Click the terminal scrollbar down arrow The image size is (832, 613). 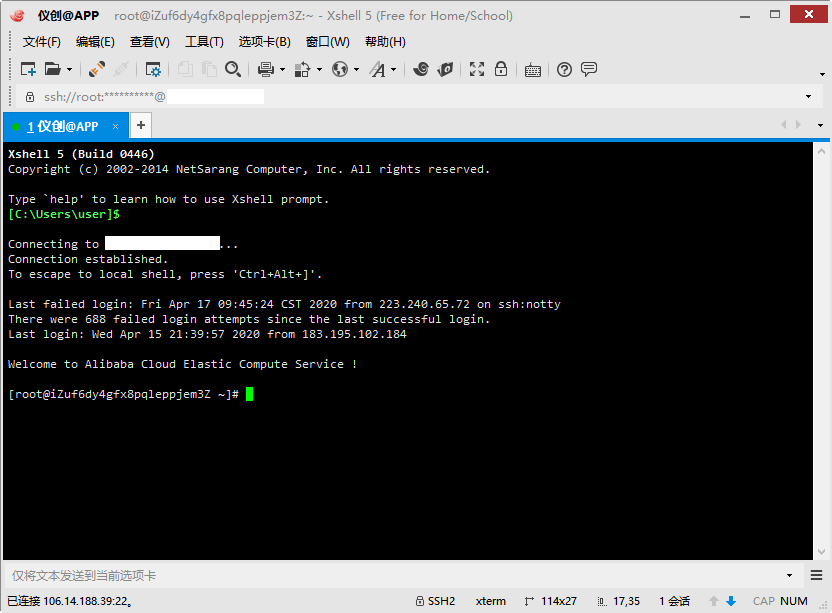click(x=821, y=552)
